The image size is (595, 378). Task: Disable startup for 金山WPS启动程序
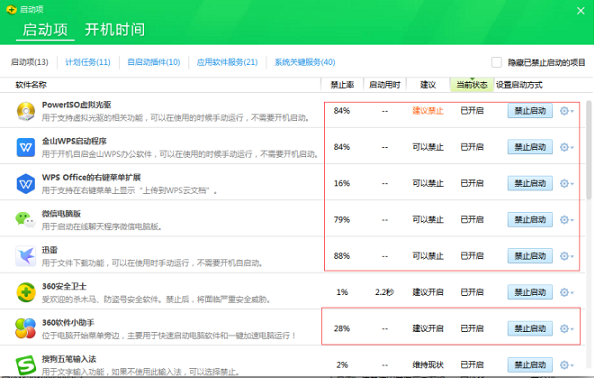tap(530, 147)
